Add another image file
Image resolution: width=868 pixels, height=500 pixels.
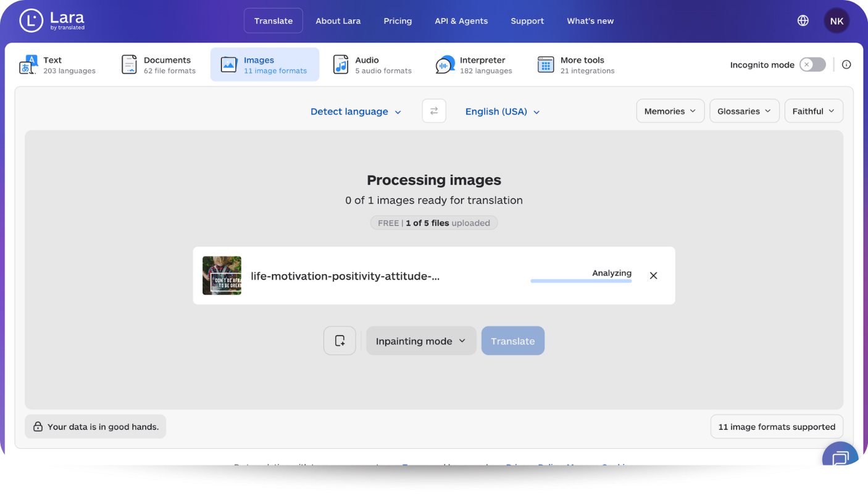[340, 341]
